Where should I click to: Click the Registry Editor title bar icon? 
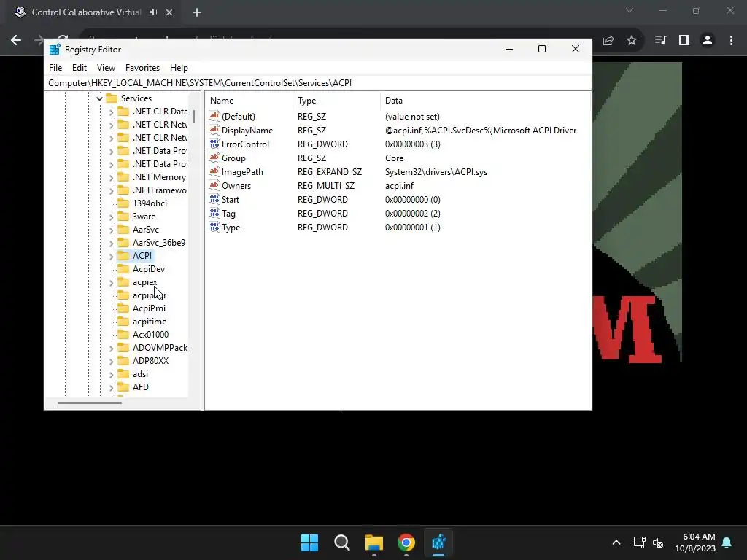tap(55, 49)
